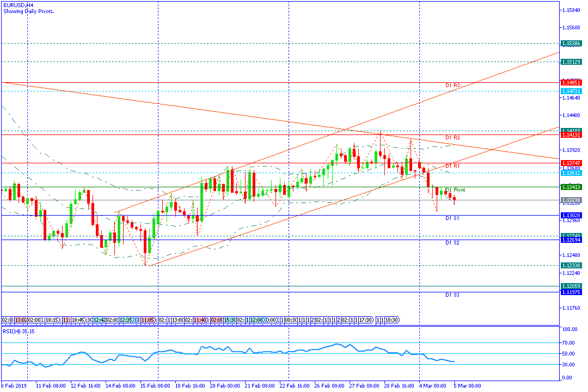This screenshot has height=392, width=588.
Task: Select the D1 R1 pivot label
Action: pyautogui.click(x=452, y=166)
